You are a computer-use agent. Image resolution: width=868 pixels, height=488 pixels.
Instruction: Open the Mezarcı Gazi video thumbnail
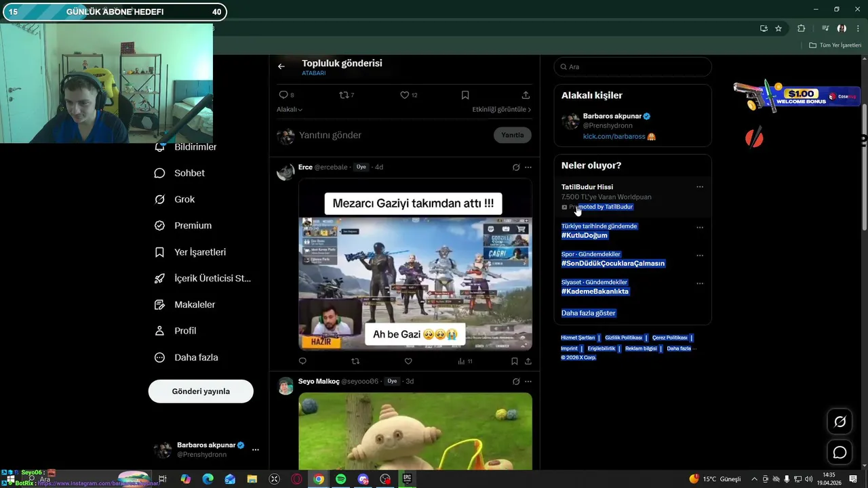[415, 265]
